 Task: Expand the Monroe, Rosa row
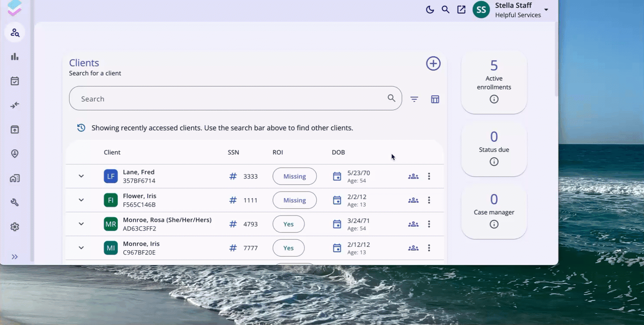(x=81, y=224)
